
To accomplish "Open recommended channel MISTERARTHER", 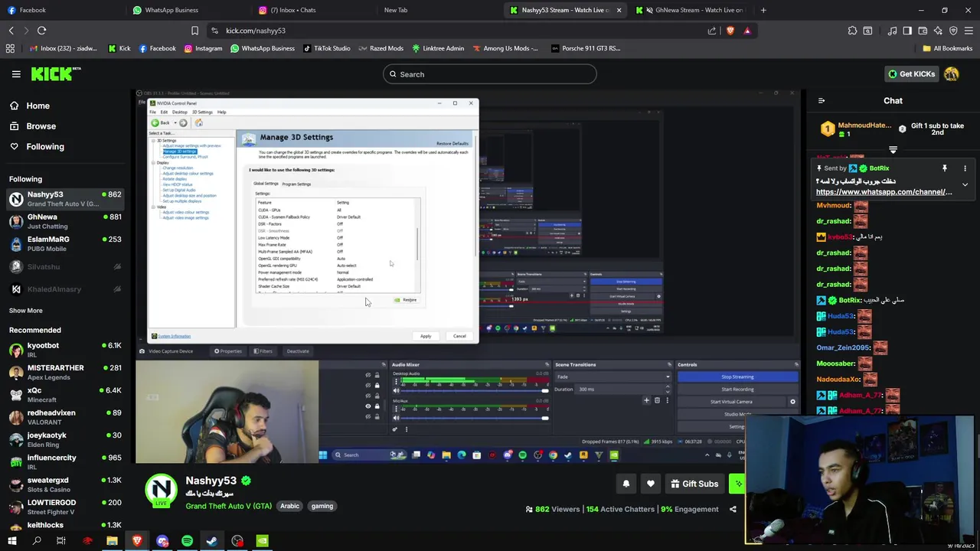I will coord(65,372).
